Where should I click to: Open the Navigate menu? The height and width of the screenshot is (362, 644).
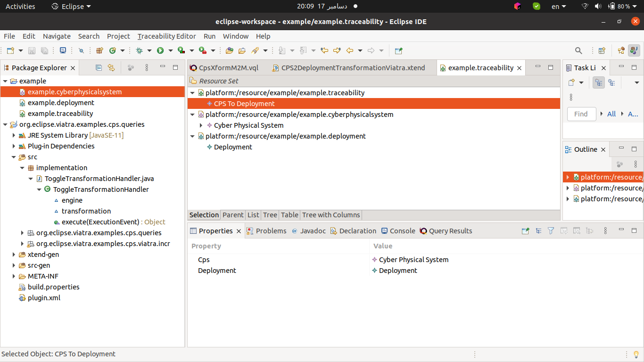(57, 36)
